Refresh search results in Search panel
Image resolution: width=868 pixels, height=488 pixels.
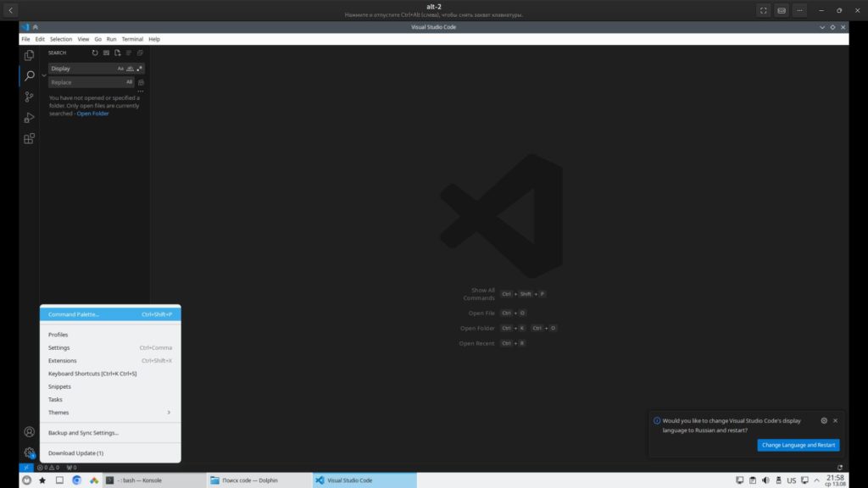(95, 53)
